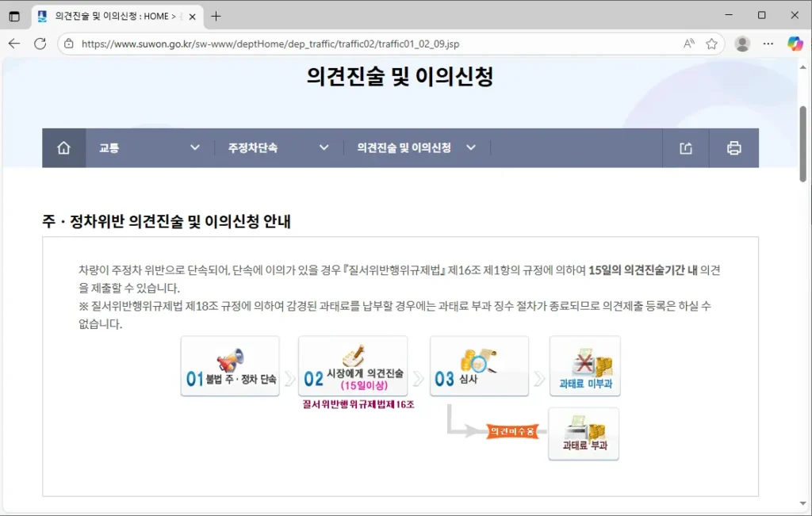Click the 질서위반행위규제법제16조 caption text
Screen dimensions: 812x516
coord(358,405)
